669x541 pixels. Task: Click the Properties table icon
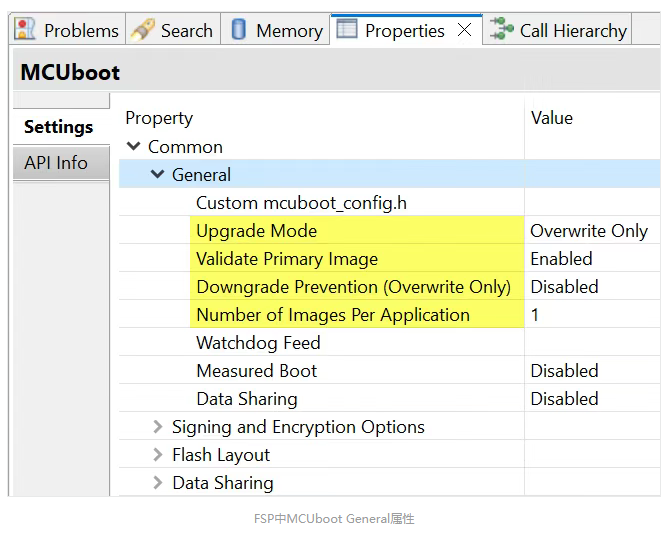click(346, 29)
